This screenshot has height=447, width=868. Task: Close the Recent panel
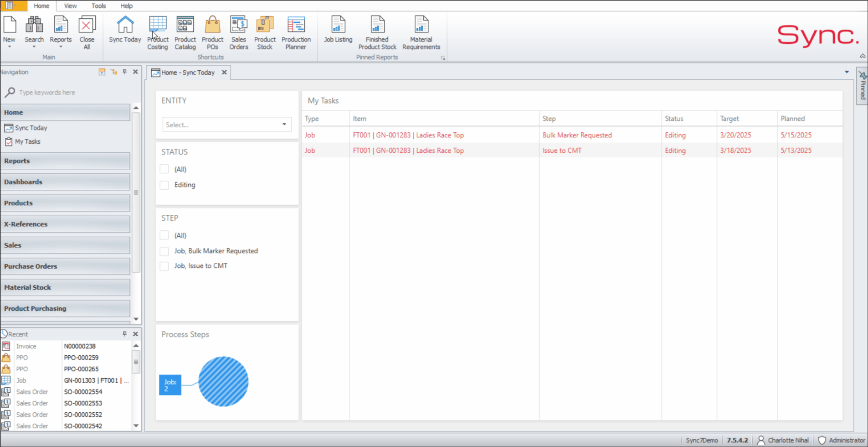pos(135,334)
